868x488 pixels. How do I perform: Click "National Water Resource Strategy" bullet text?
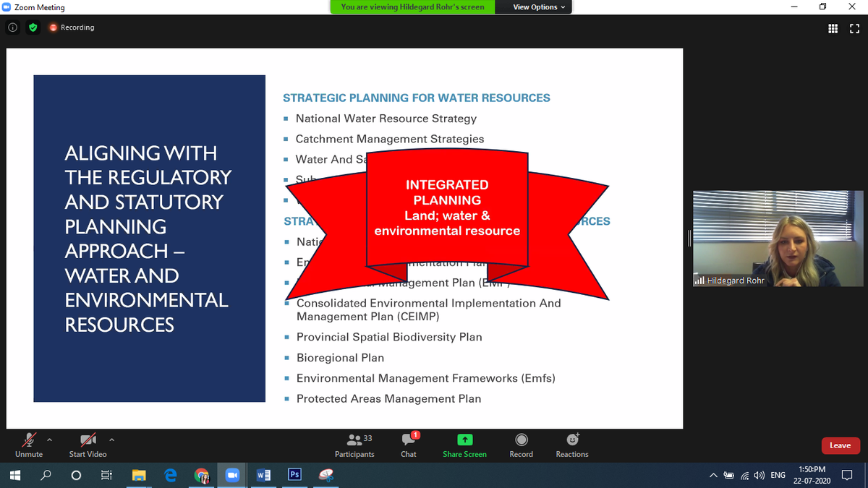386,119
